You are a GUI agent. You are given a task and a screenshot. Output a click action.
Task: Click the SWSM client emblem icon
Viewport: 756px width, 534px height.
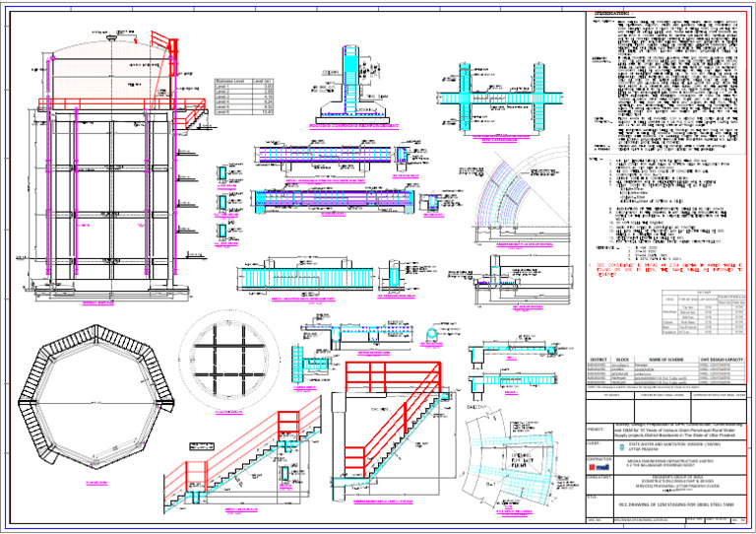[x=622, y=447]
